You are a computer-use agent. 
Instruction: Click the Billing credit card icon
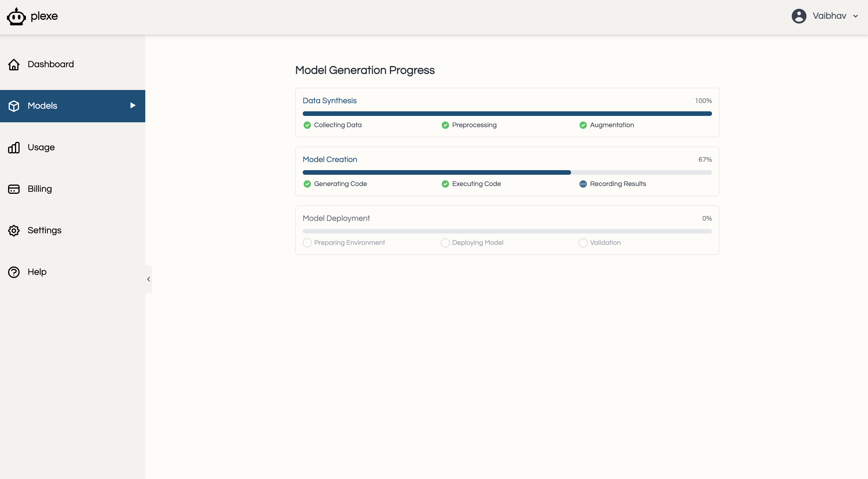pyautogui.click(x=14, y=189)
